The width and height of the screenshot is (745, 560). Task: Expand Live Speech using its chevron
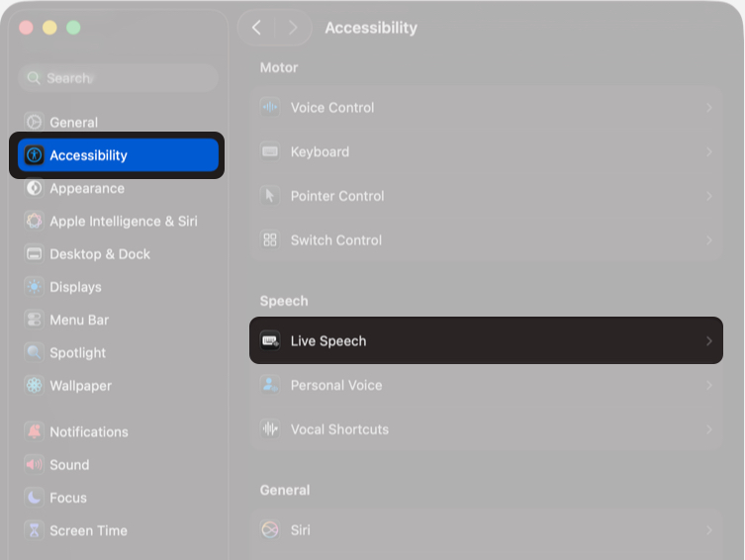coord(708,341)
